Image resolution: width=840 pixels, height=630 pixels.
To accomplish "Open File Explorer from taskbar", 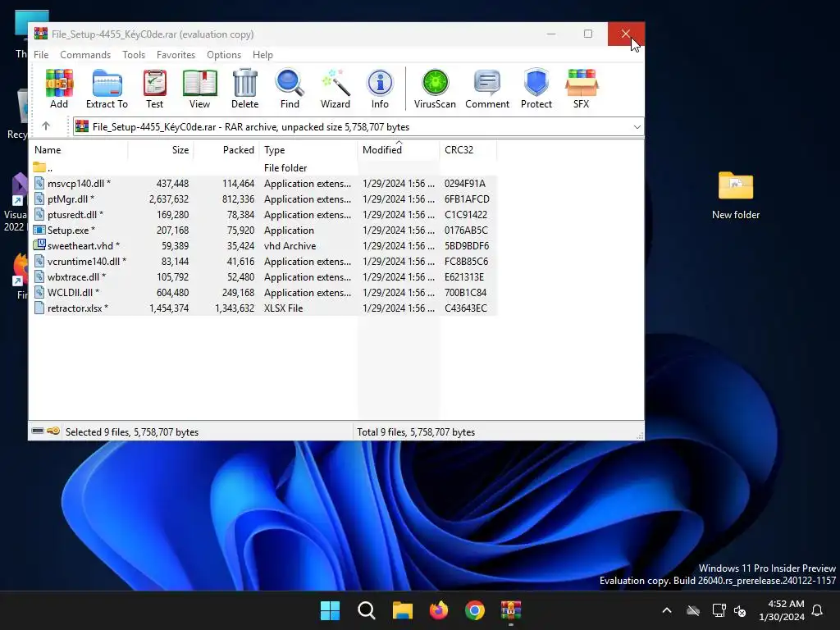I will point(402,610).
